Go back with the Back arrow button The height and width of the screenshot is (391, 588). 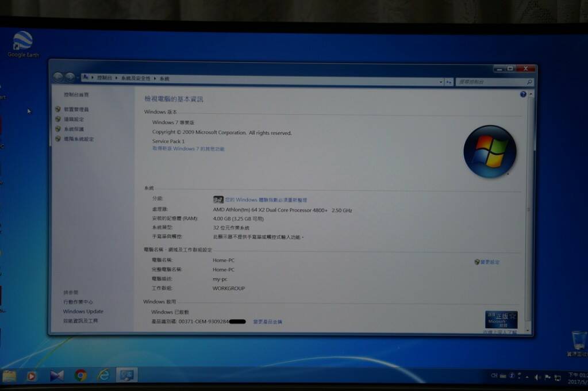coord(58,77)
